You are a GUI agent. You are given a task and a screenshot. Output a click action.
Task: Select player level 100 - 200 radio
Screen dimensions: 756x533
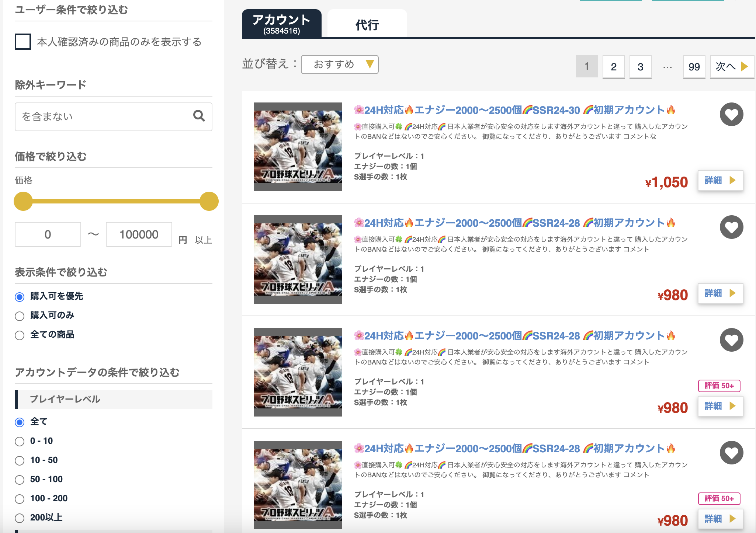pyautogui.click(x=20, y=499)
